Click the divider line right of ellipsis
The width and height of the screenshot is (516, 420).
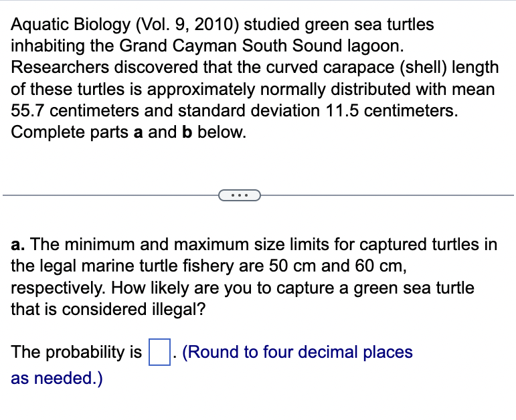click(387, 195)
